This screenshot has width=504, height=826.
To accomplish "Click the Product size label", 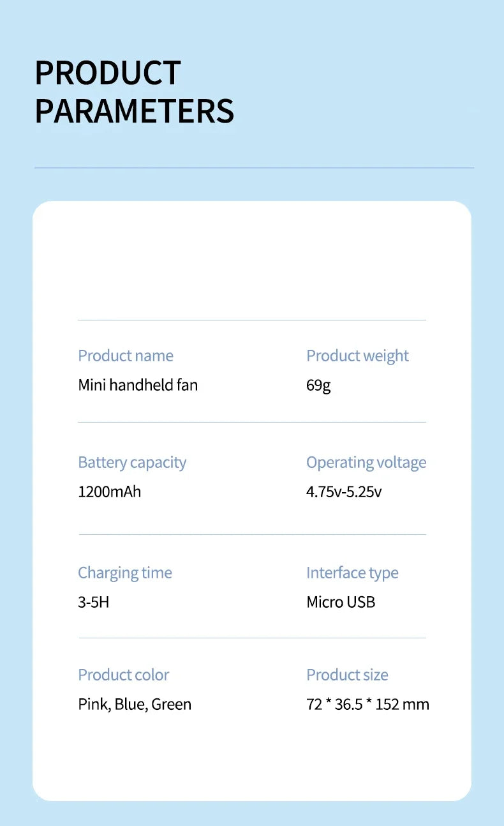I will [347, 675].
